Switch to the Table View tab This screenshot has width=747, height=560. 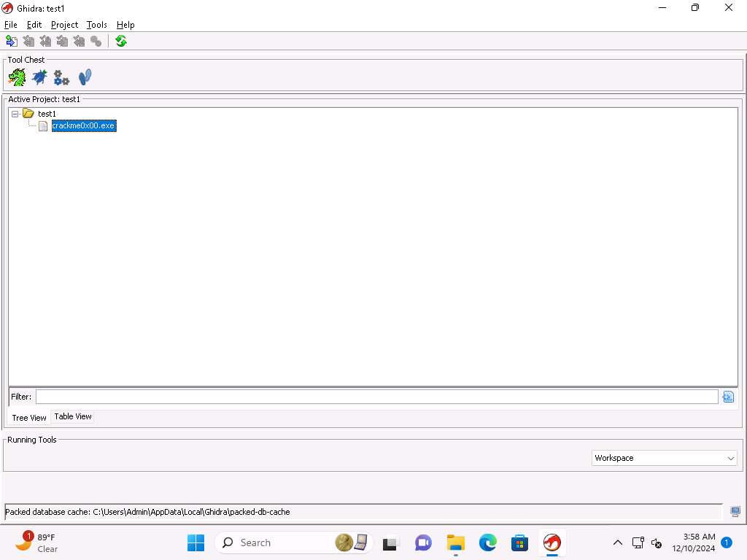coord(73,416)
